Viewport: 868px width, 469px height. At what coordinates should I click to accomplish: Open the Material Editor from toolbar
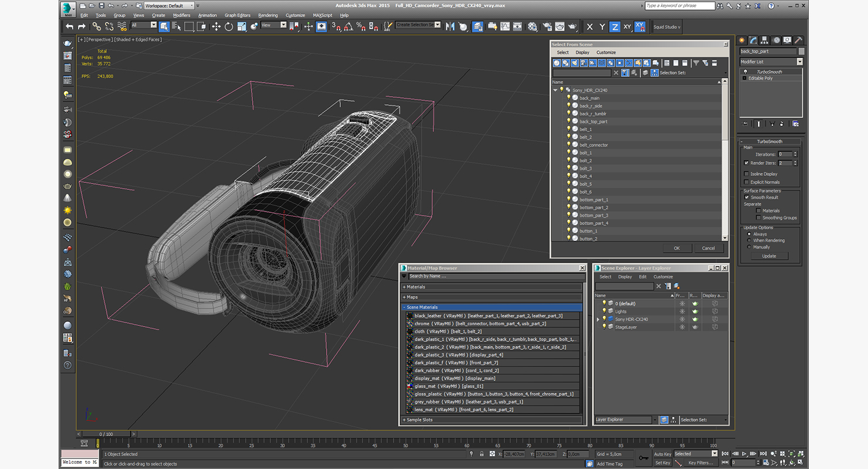tap(532, 26)
